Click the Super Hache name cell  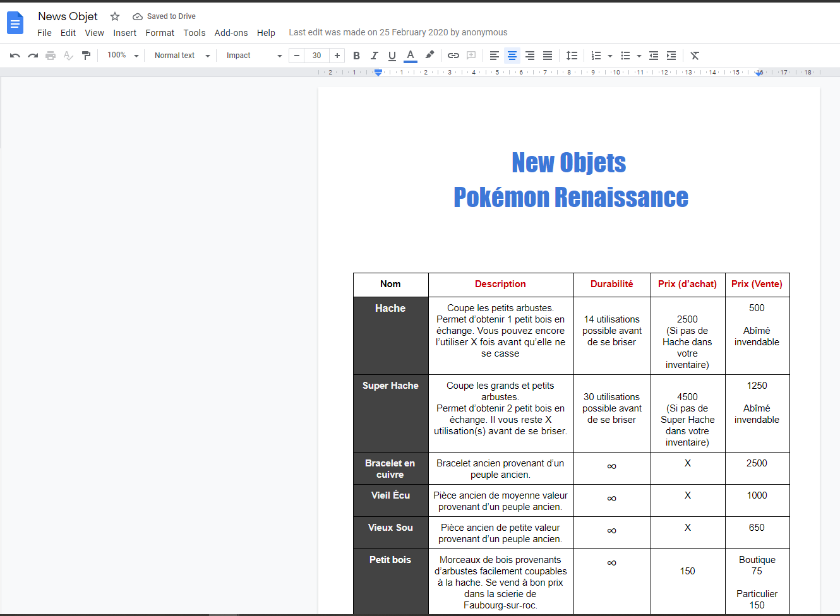tap(390, 413)
